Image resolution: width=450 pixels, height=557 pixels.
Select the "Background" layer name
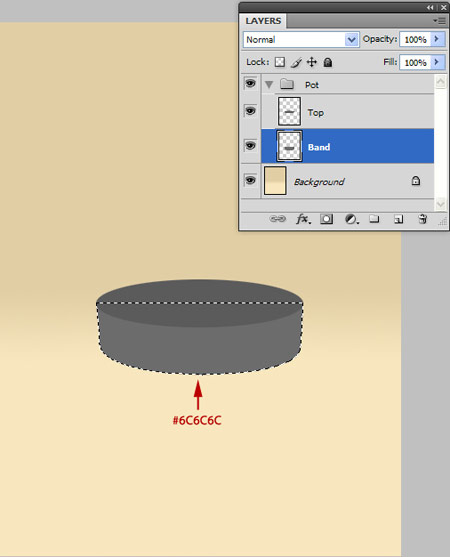point(319,182)
